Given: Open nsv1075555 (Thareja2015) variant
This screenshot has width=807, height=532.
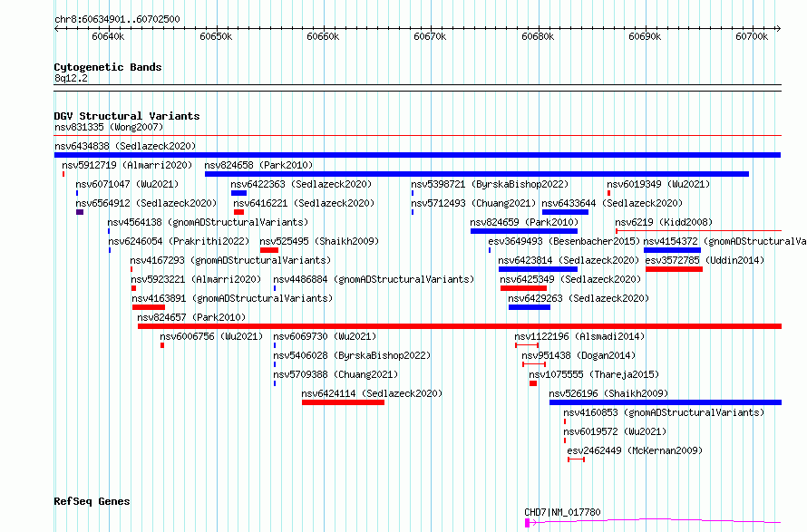Looking at the screenshot, I should click(x=594, y=374).
